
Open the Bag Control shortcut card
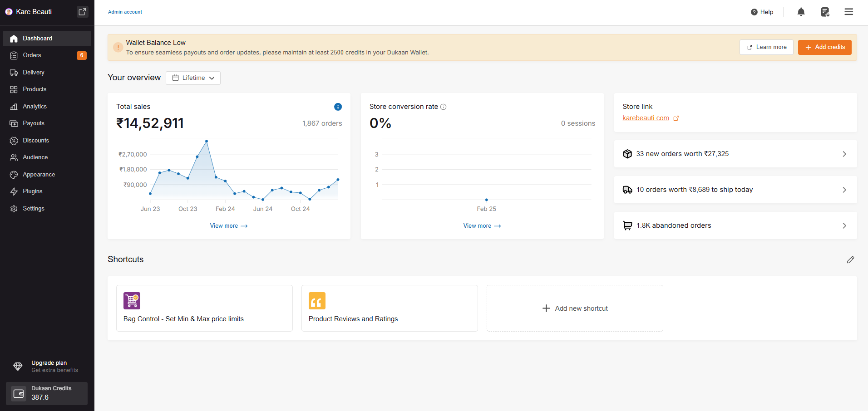(204, 308)
